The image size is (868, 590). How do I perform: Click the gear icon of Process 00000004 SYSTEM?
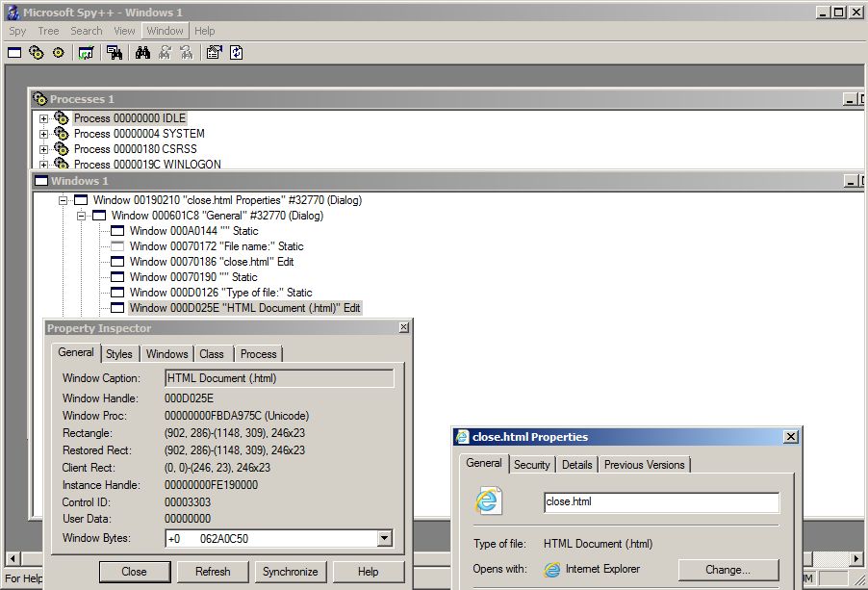click(x=62, y=134)
